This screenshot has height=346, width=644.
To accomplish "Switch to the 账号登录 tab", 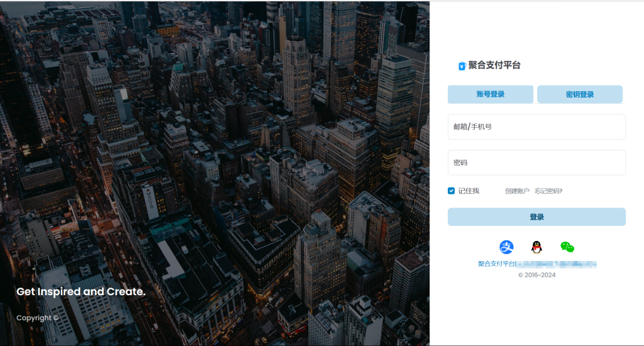I will coord(491,94).
